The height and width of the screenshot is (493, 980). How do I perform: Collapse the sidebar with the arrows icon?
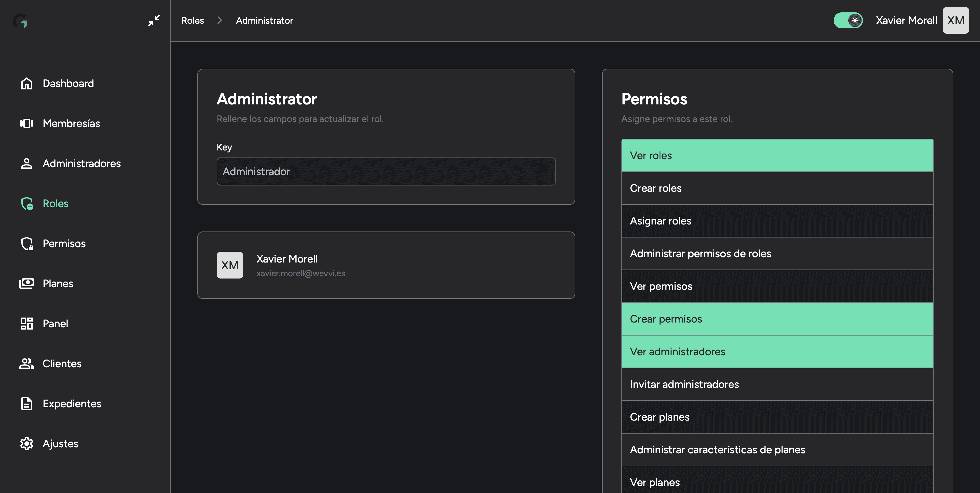[154, 21]
